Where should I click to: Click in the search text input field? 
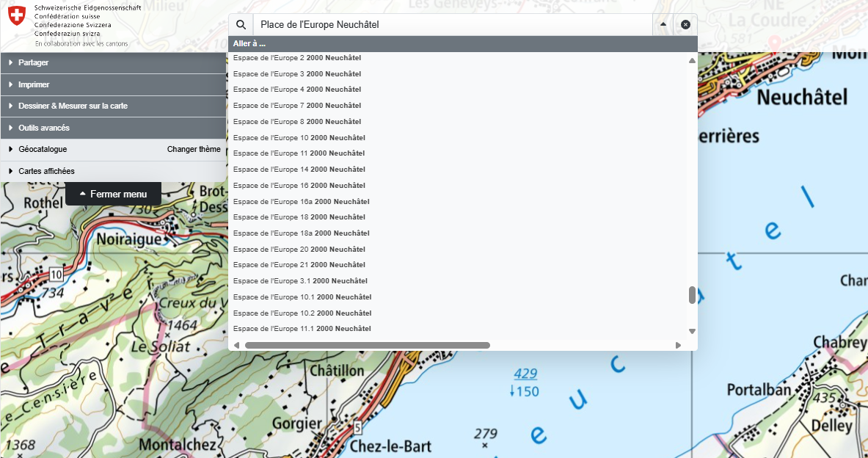click(451, 25)
